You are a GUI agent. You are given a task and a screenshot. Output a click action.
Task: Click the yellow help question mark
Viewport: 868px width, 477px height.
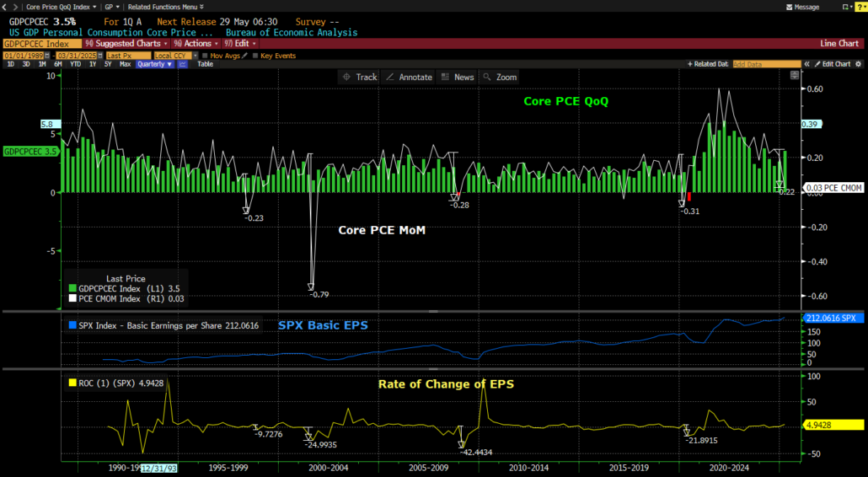coord(860,7)
